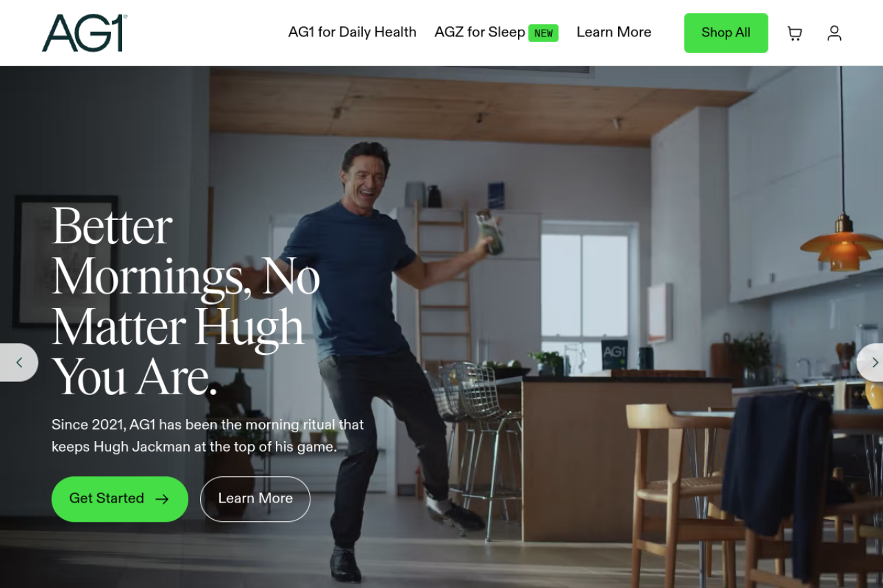Click the wooden ladder in the background
This screenshot has width=883, height=588.
pos(443,283)
